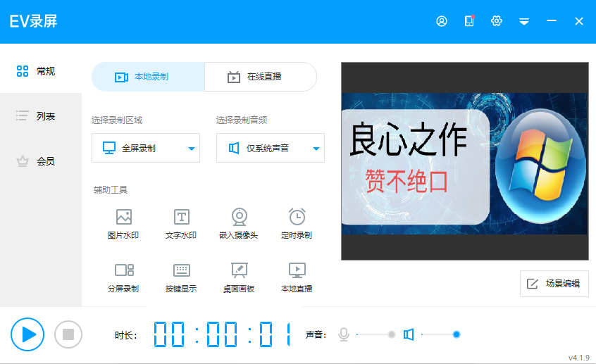The image size is (596, 364).
Task: Toggle the system speaker mute icon
Action: [x=409, y=334]
